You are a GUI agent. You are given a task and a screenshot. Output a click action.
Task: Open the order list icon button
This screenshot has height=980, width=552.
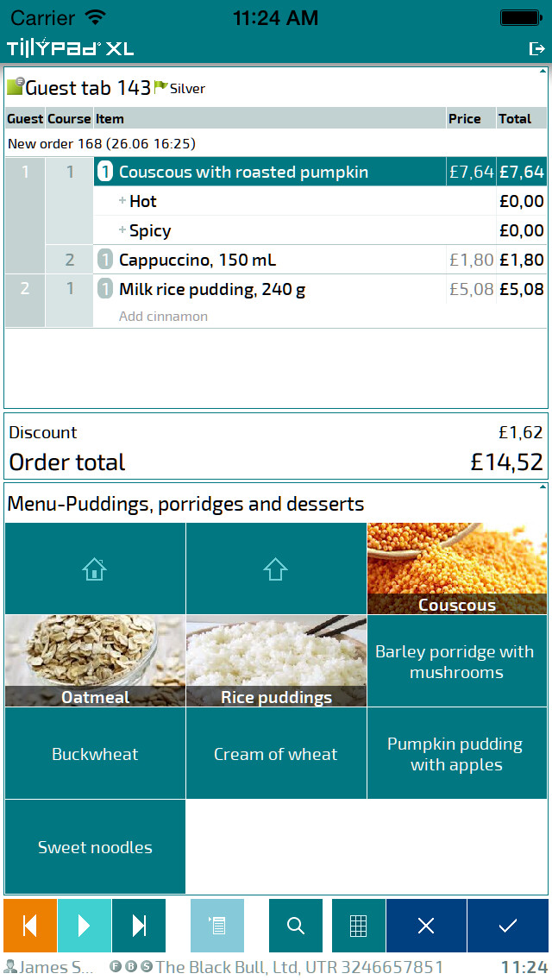pyautogui.click(x=217, y=926)
